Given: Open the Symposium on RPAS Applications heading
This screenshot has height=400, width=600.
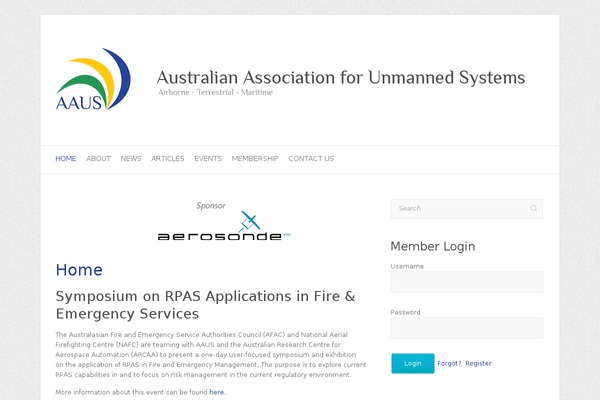Looking at the screenshot, I should tap(205, 305).
